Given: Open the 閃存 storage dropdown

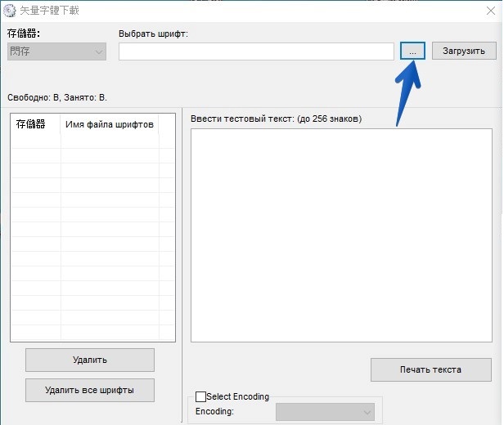Looking at the screenshot, I should tap(56, 51).
